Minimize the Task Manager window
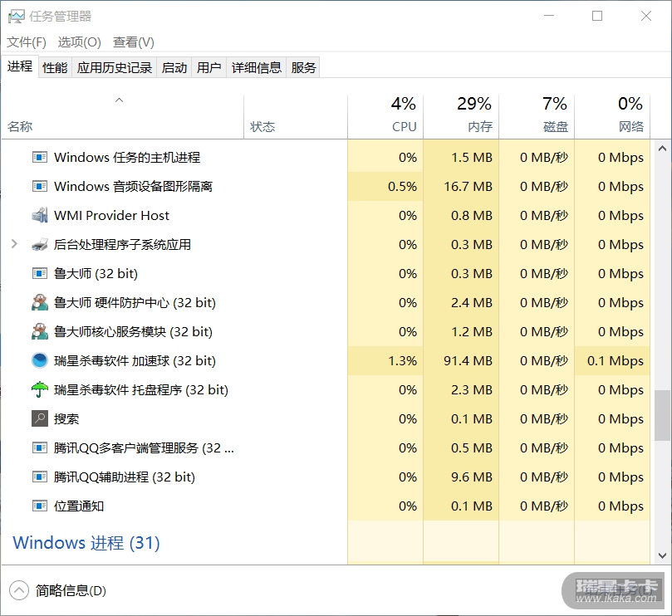The image size is (672, 616). 549,16
